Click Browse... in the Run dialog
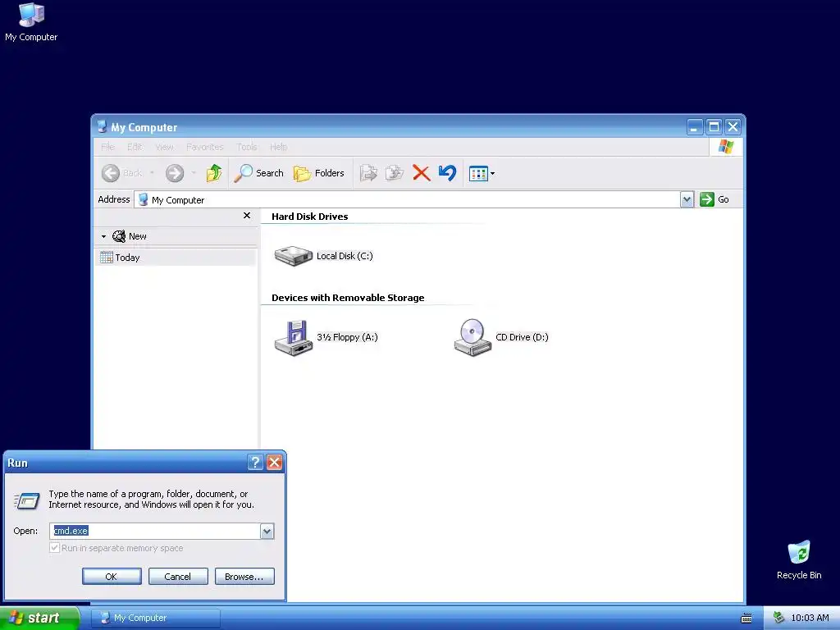The width and height of the screenshot is (840, 630). 244,577
